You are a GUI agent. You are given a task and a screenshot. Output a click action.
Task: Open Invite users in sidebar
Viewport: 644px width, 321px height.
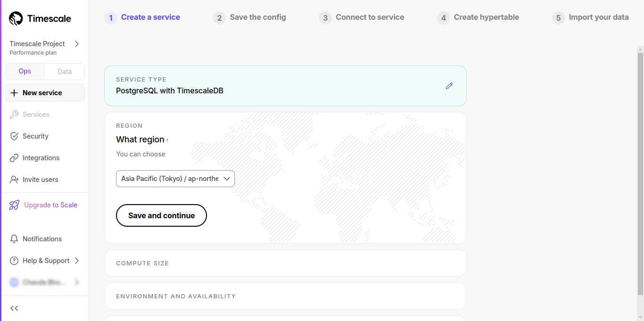[45, 180]
